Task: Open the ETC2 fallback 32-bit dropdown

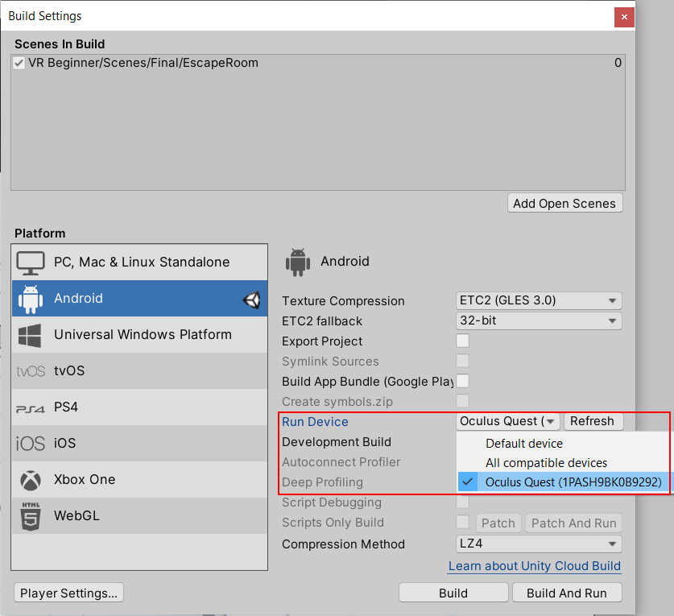Action: click(539, 320)
